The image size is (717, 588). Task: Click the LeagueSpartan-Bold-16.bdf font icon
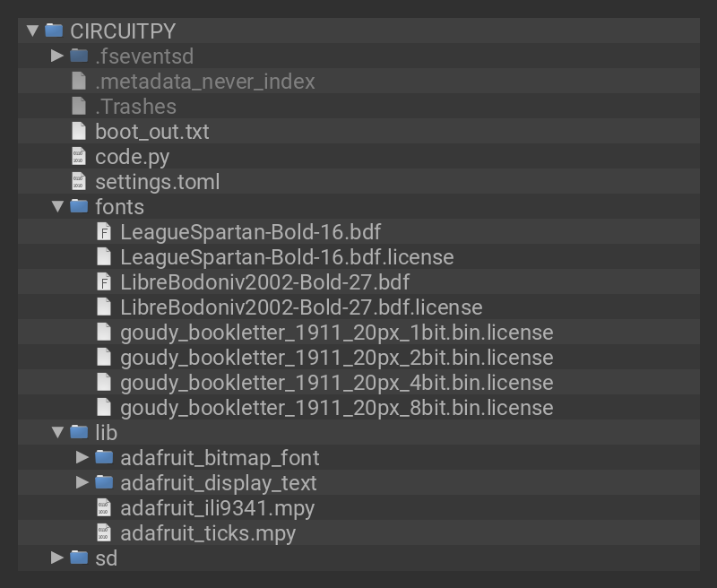(x=104, y=231)
